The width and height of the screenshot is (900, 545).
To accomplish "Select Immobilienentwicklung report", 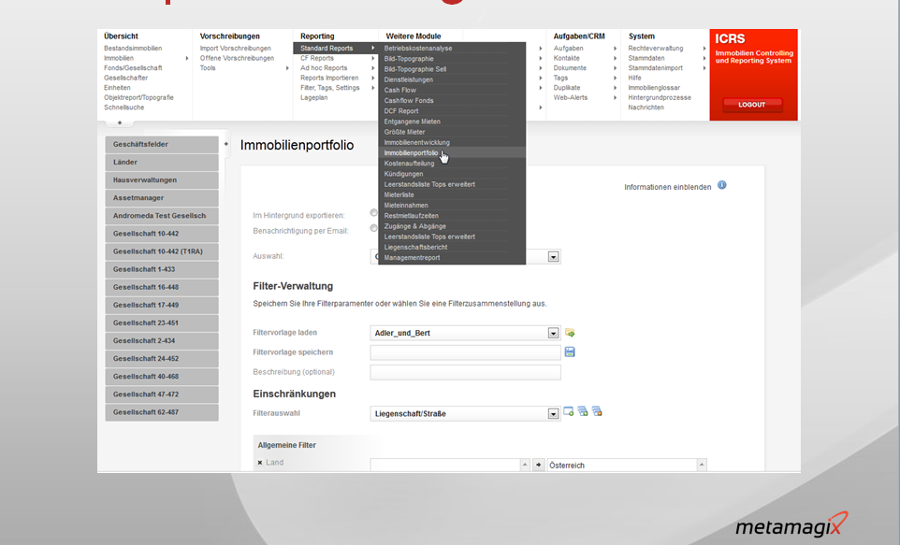I will click(x=417, y=142).
